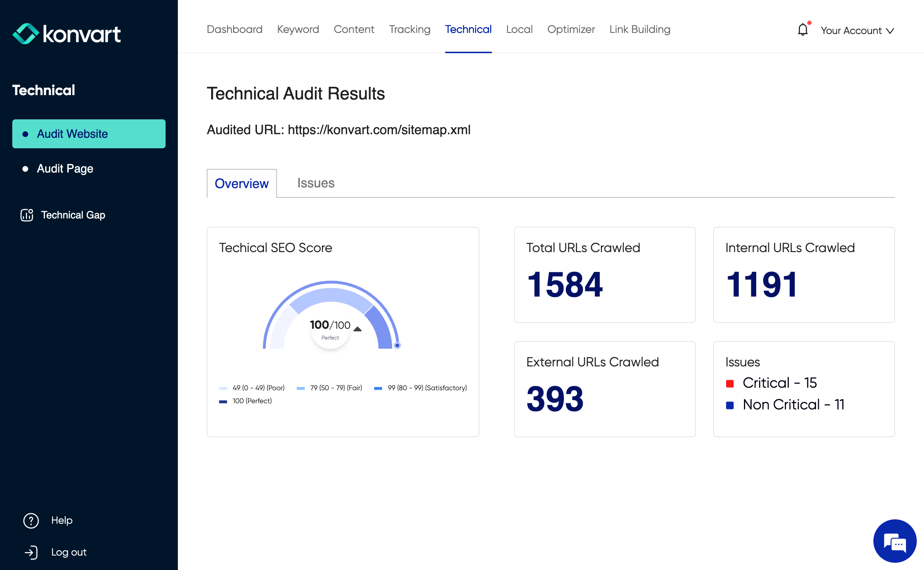This screenshot has height=570, width=924.
Task: Click the Technical Gap chart icon
Action: [27, 215]
